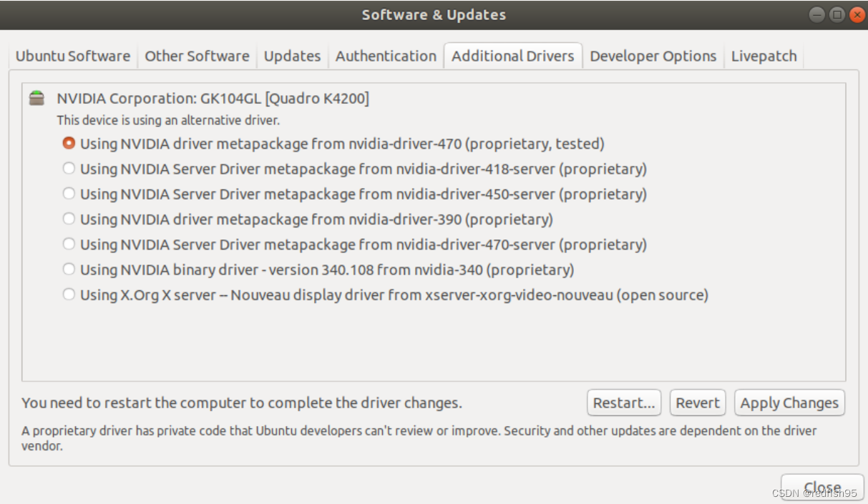This screenshot has height=504, width=868.
Task: Choose nvidia-driver-470-server driver option
Action: tap(355, 244)
